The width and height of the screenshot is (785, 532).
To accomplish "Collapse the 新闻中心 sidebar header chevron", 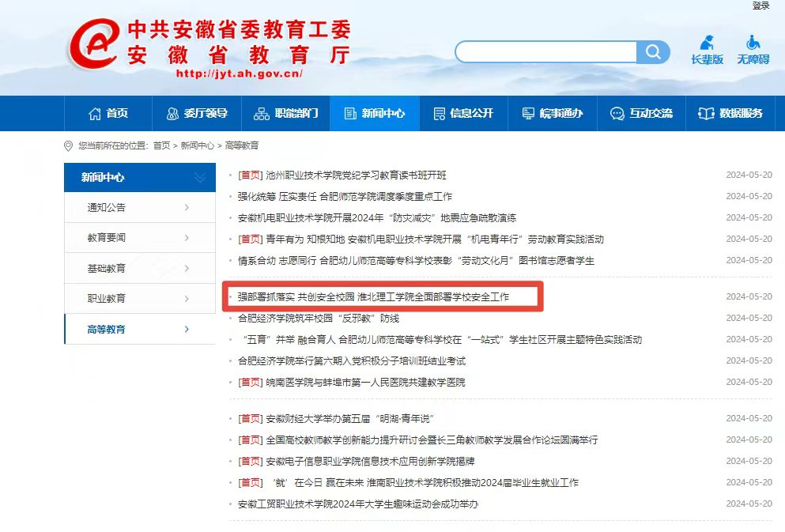I will (199, 178).
